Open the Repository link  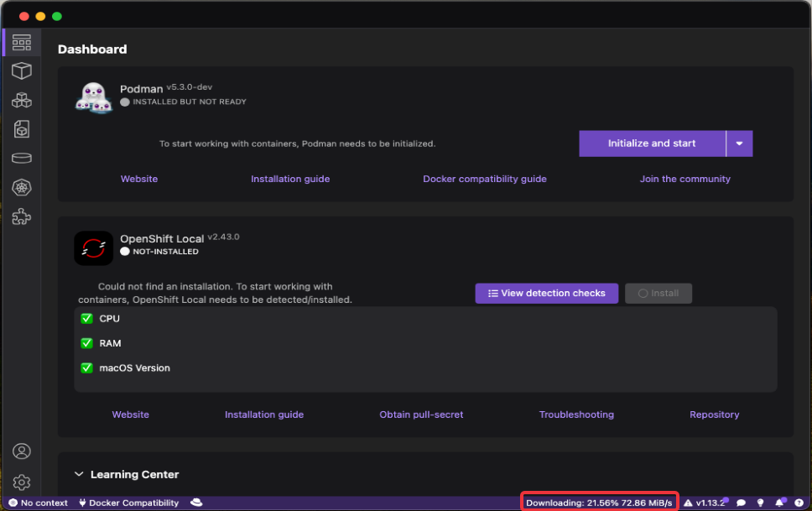tap(715, 415)
